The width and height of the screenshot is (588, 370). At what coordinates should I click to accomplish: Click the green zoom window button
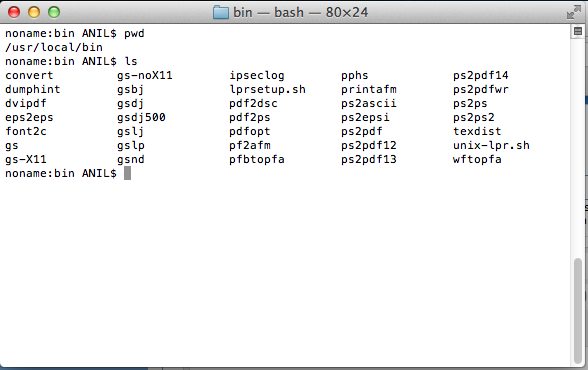tap(54, 12)
